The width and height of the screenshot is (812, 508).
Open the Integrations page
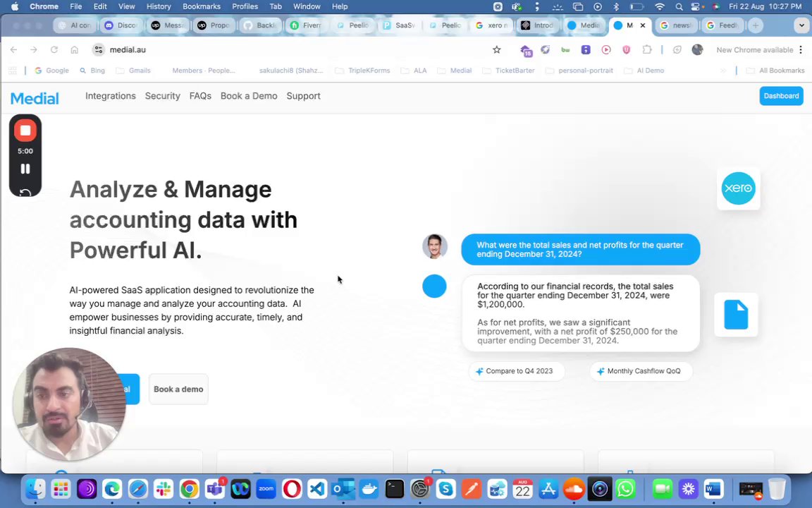110,96
